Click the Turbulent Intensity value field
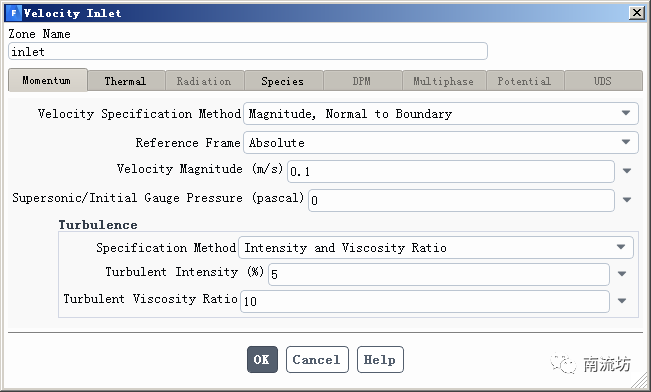 [438, 274]
